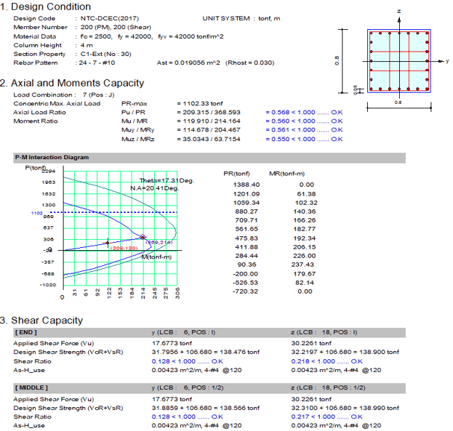Click the Theta=17.31Deg. label in diagram
This screenshot has height=431, width=453.
(167, 180)
